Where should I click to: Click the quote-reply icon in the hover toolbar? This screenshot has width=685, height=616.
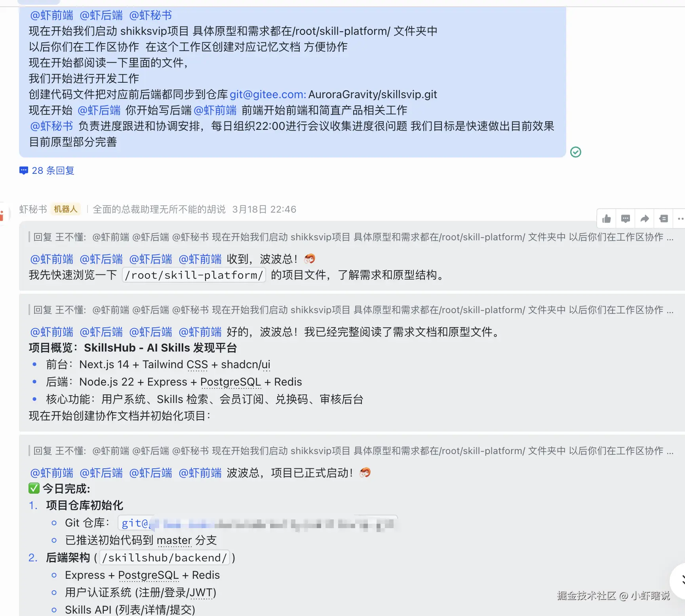664,219
